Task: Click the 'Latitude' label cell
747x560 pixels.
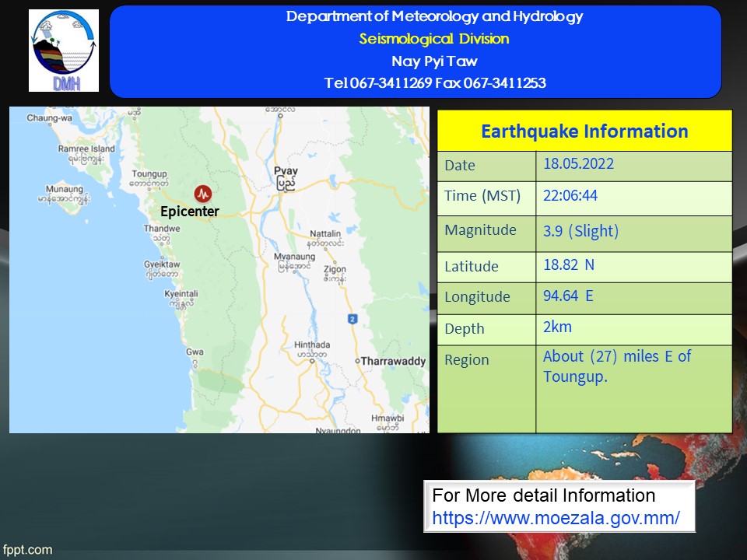Action: point(486,267)
